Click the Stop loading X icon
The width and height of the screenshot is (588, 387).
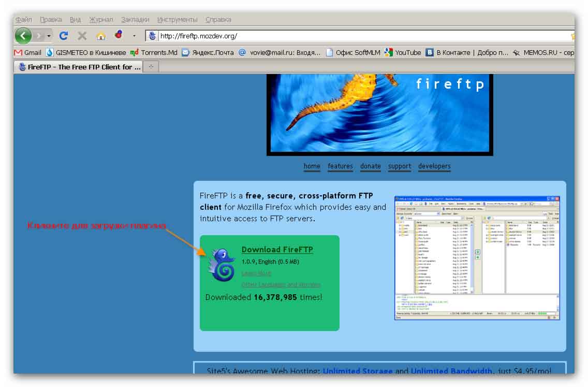point(82,36)
